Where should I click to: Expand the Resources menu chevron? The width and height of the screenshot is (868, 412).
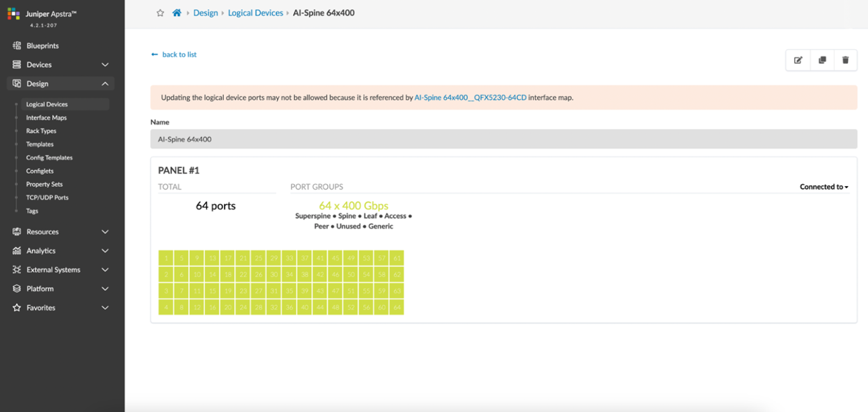coord(105,232)
